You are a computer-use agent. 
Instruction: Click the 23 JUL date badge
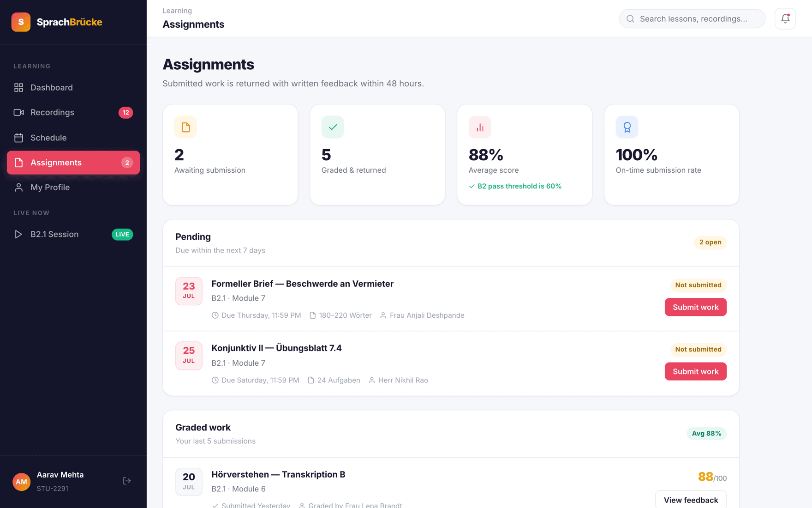coord(189,291)
